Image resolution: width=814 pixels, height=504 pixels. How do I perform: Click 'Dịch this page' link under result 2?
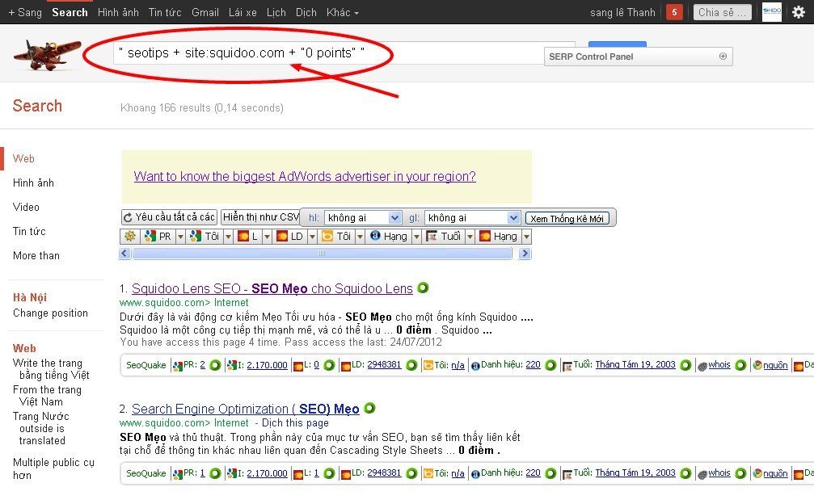click(295, 422)
